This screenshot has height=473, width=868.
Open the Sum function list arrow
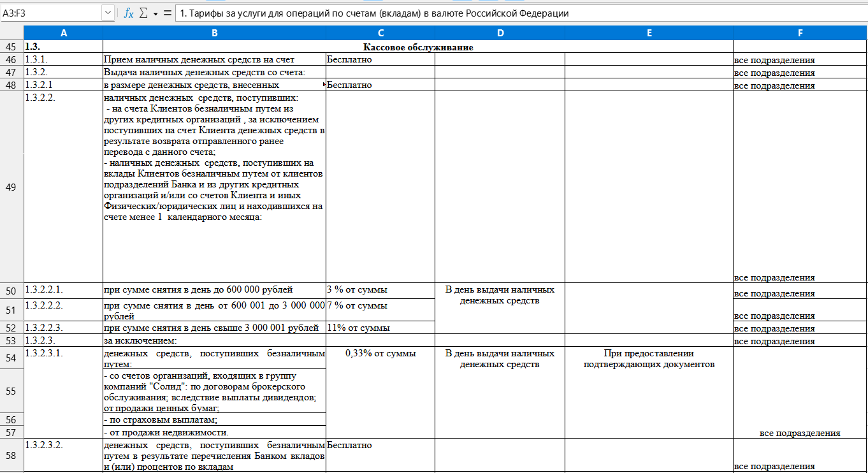155,13
